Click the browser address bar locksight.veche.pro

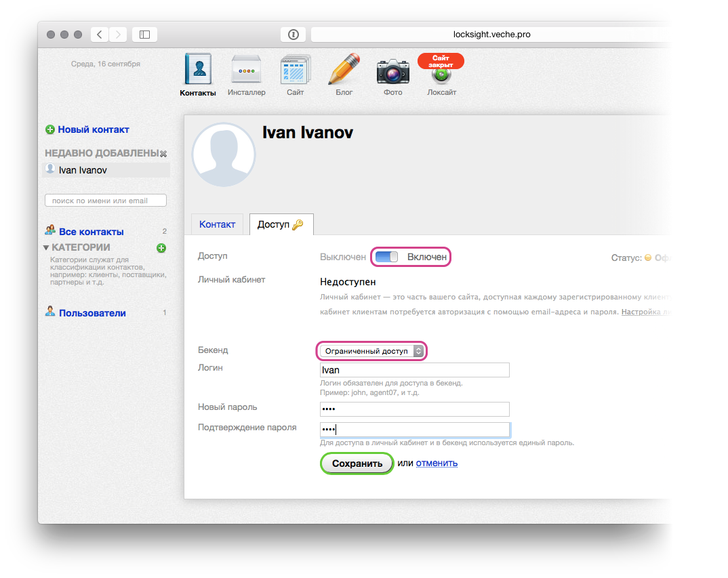click(491, 35)
